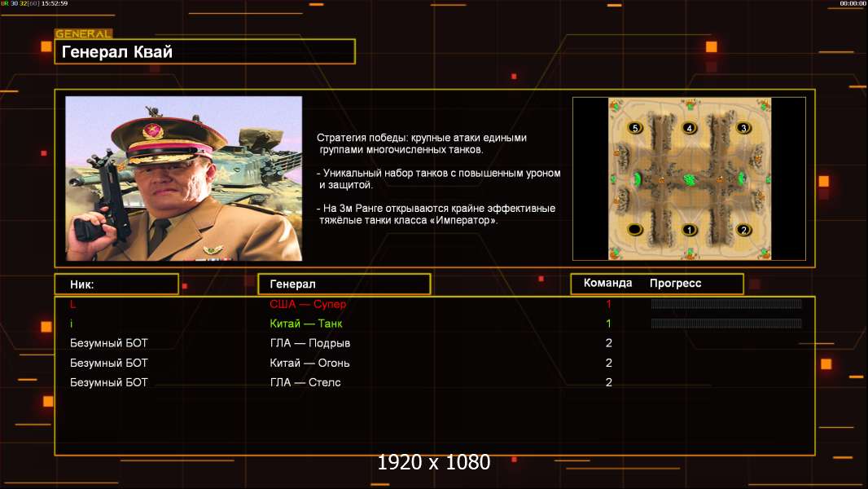Click the «Генерал» column header
The height and width of the screenshot is (489, 868).
pyautogui.click(x=344, y=284)
